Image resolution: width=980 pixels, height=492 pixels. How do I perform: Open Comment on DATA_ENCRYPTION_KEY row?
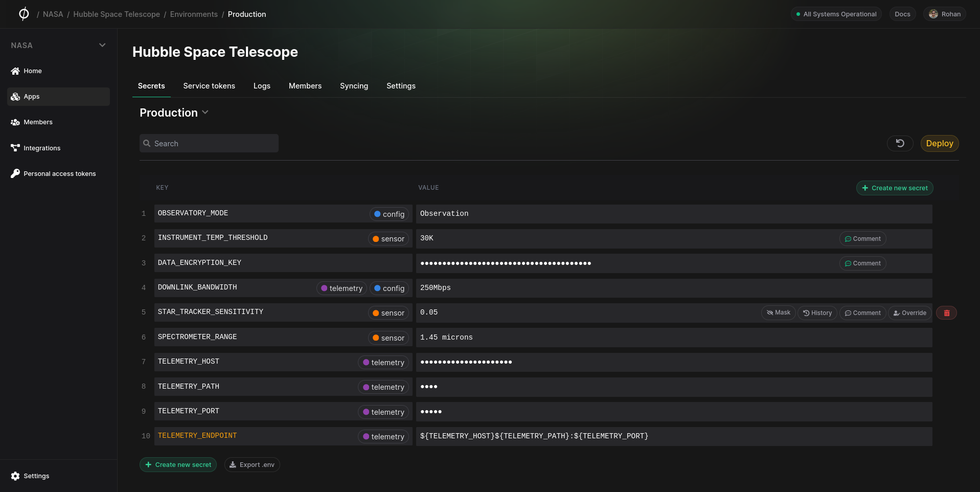(862, 263)
